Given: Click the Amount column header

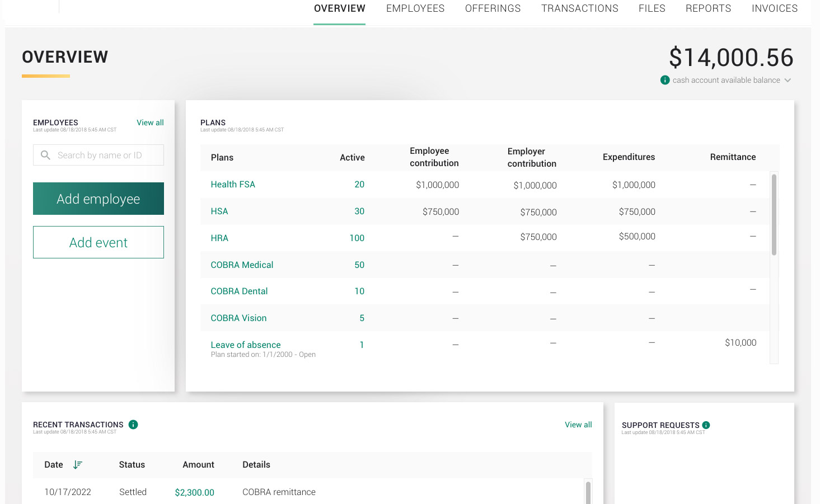Looking at the screenshot, I should [x=198, y=464].
